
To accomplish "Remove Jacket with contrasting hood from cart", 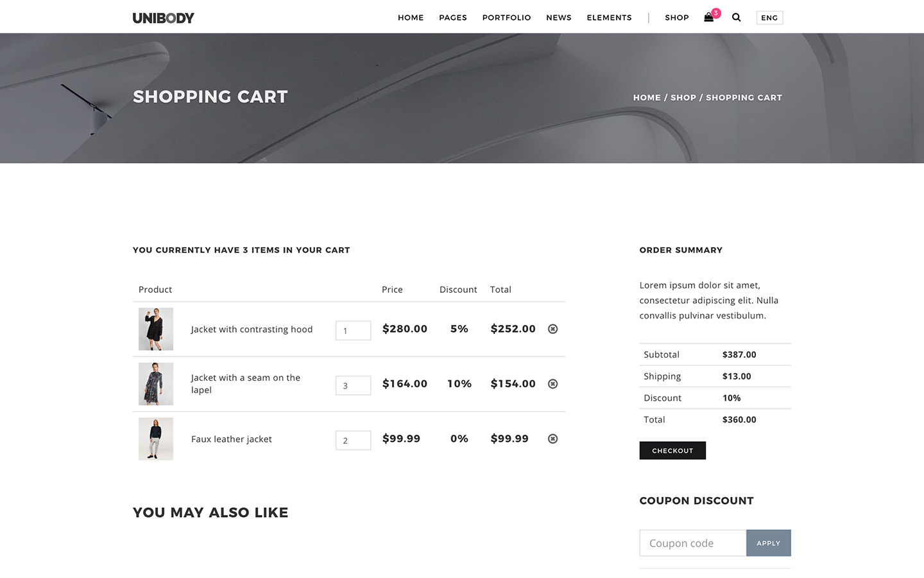I will 552,329.
